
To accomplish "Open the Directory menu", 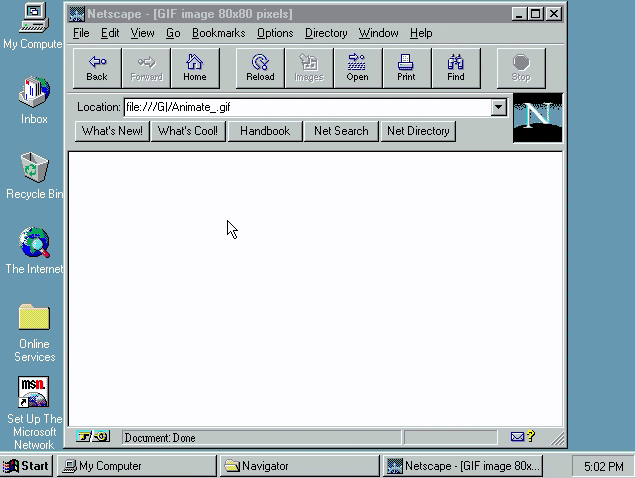I will pyautogui.click(x=326, y=33).
